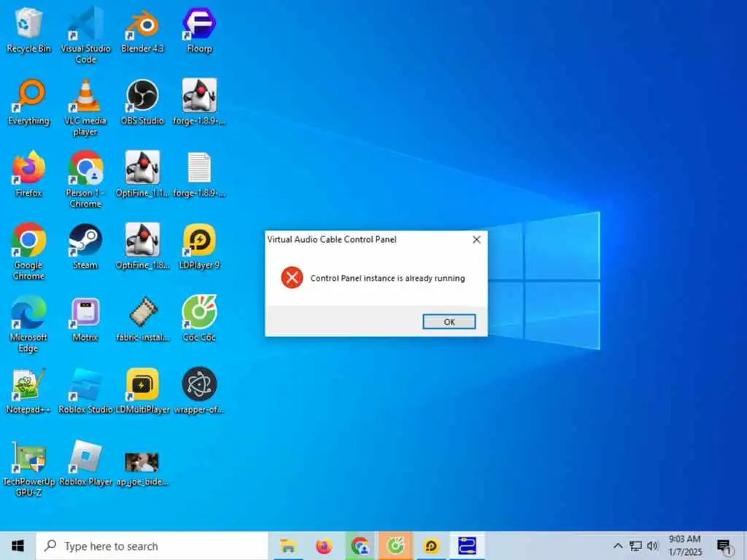The image size is (747, 560).
Task: Select the OptiFine_1.8 jar icon
Action: pyautogui.click(x=142, y=246)
